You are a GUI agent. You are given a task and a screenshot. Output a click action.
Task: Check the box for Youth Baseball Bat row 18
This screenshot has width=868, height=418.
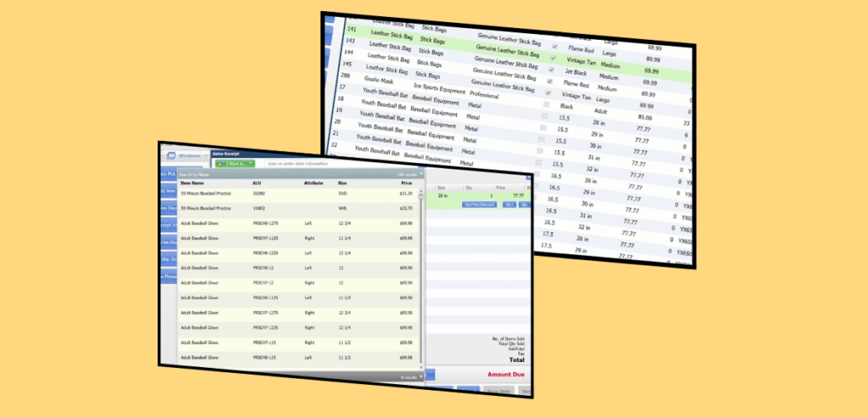(x=546, y=105)
